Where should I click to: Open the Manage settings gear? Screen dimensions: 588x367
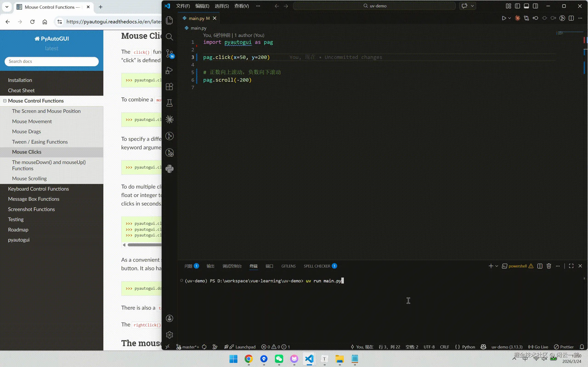tap(169, 335)
